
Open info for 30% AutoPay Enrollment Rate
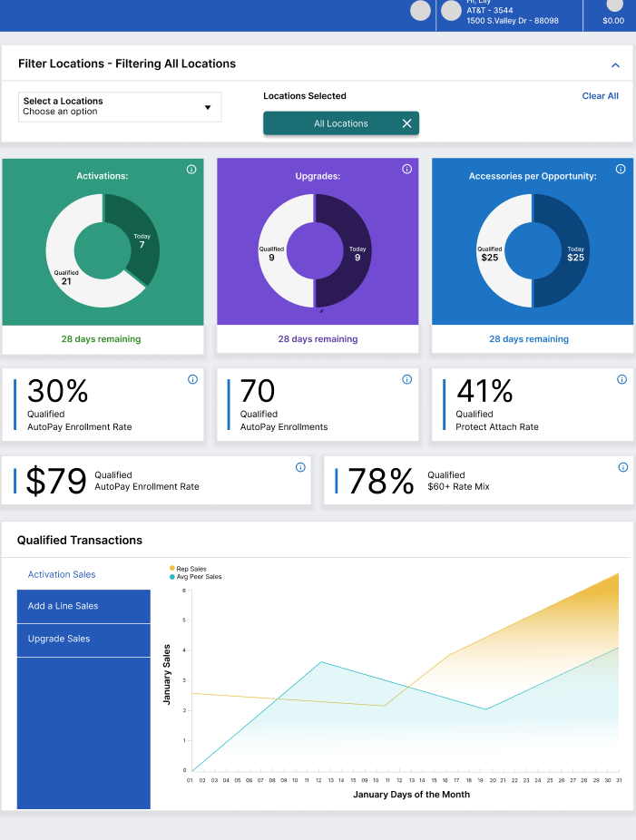[x=192, y=380]
